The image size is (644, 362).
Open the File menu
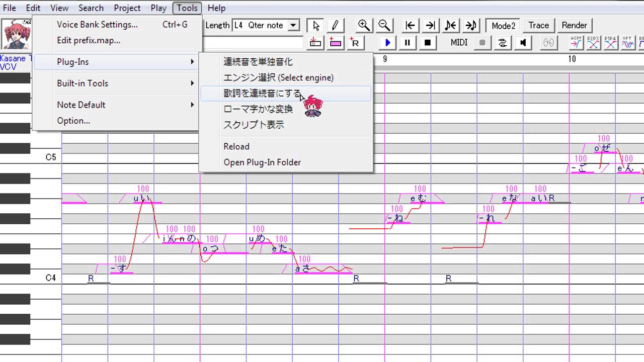tap(10, 8)
